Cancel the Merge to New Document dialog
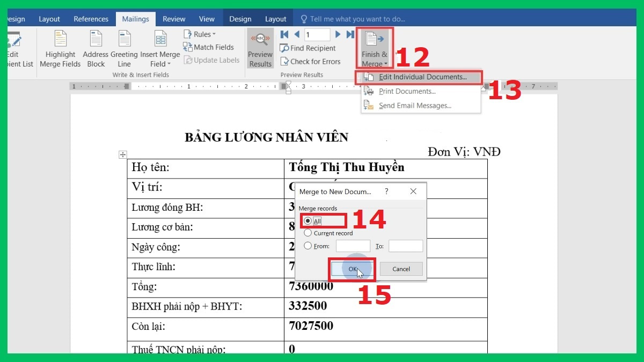 click(x=401, y=269)
